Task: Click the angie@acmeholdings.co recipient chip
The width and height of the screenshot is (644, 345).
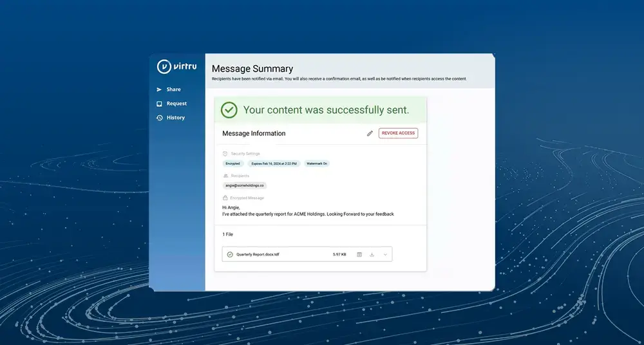Action: [245, 185]
